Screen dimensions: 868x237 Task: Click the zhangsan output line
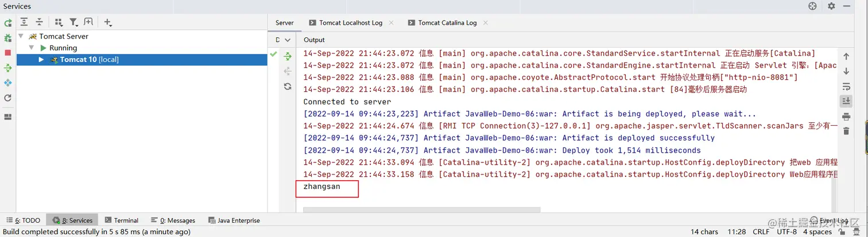point(321,187)
